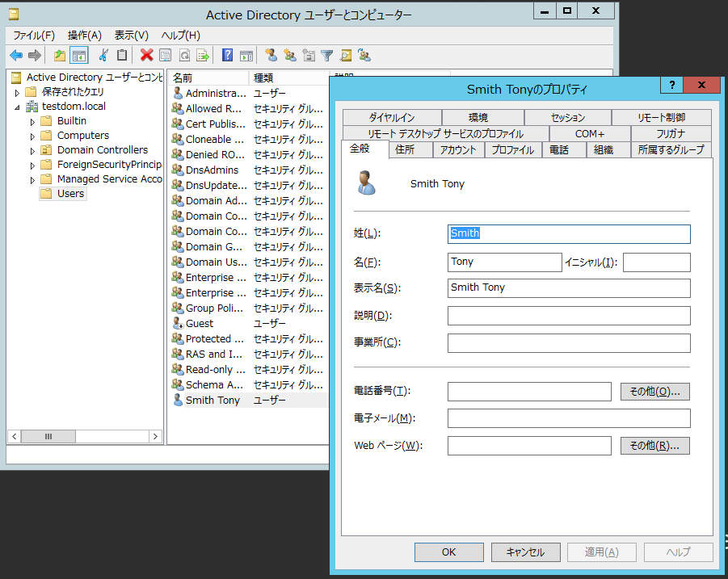Toggle the action pane toolbar icon
Image resolution: width=728 pixels, height=579 pixels.
246,56
